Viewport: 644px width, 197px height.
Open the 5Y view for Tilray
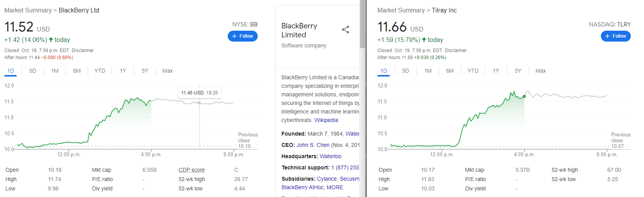pyautogui.click(x=518, y=71)
